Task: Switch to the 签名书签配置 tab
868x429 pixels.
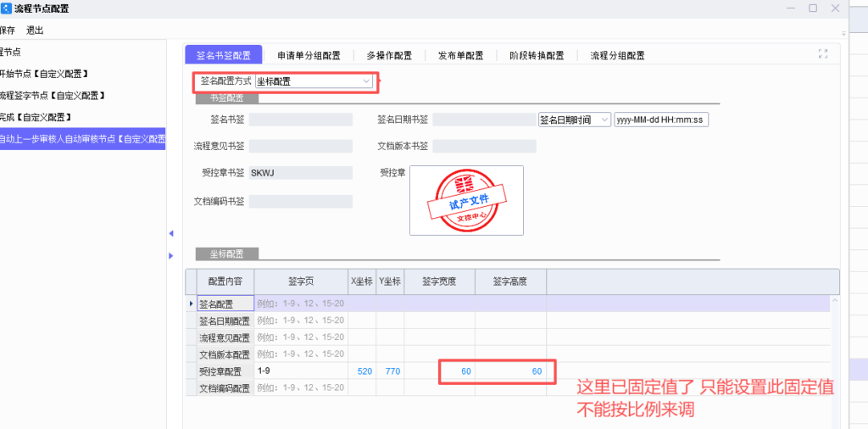Action: click(x=223, y=55)
